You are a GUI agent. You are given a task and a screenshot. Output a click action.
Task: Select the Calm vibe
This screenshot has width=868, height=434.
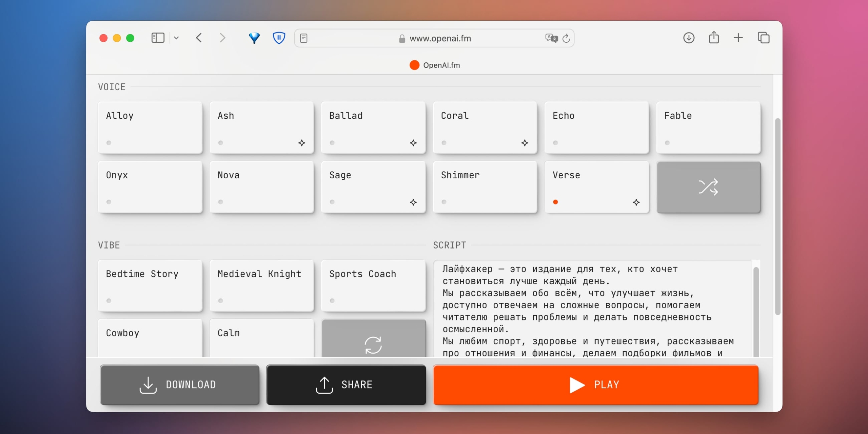[262, 338]
